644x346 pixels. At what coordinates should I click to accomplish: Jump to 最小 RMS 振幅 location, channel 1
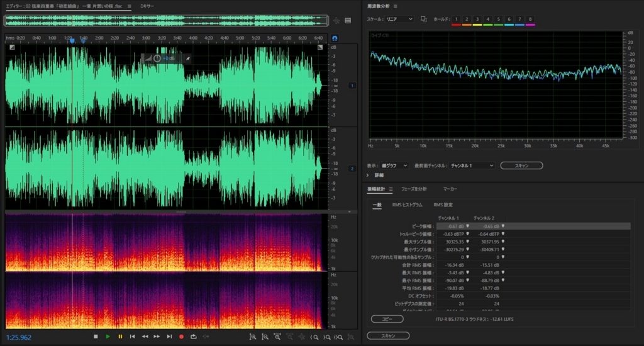click(467, 280)
